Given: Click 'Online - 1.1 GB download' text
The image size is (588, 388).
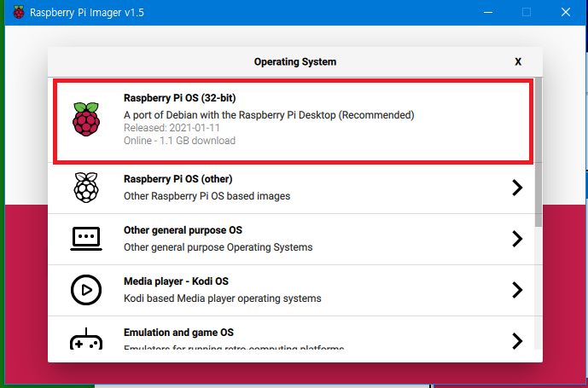Looking at the screenshot, I should [x=179, y=141].
